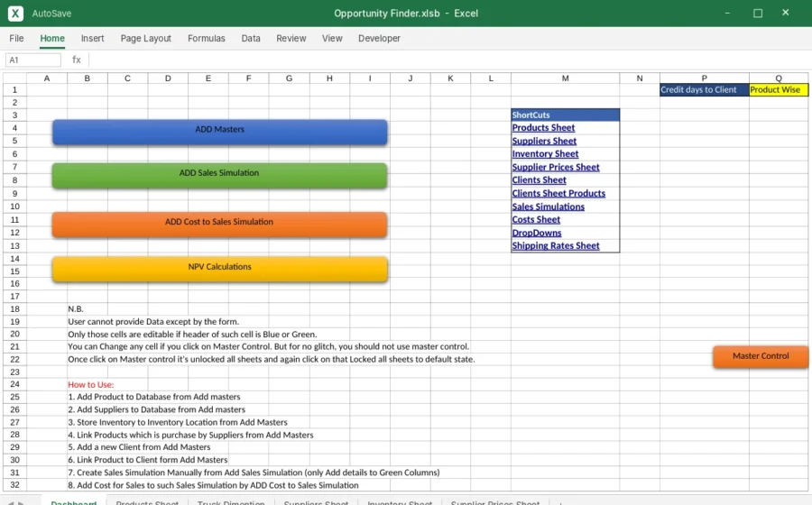Switch to the Review tab
812x505 pixels.
291,38
